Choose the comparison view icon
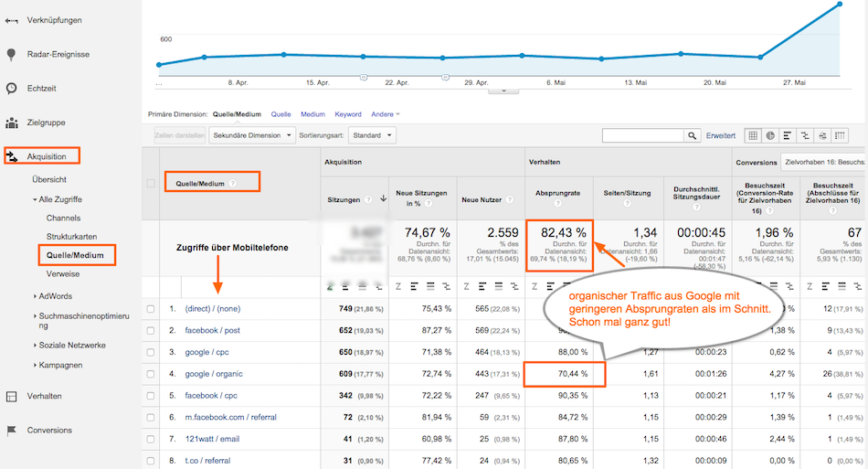868x469 pixels. [805, 135]
